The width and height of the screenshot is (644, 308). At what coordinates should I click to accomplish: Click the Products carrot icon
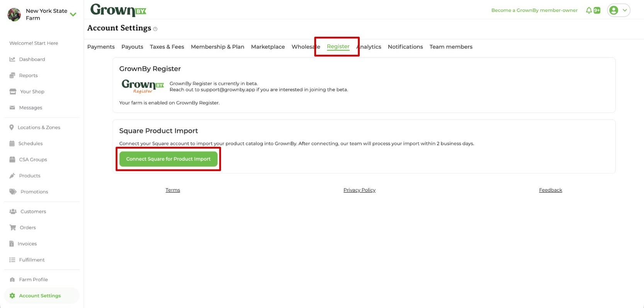(12, 176)
